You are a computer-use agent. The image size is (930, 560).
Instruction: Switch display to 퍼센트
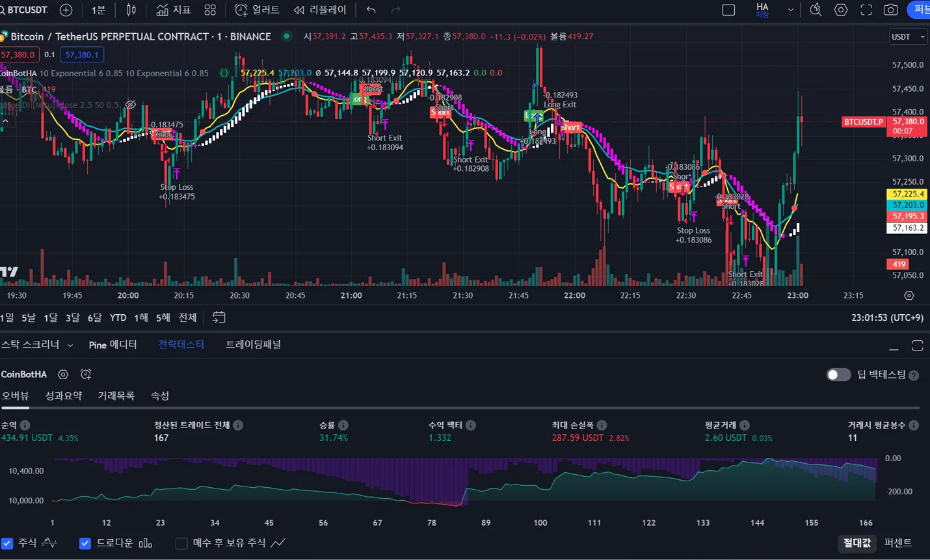tap(898, 542)
